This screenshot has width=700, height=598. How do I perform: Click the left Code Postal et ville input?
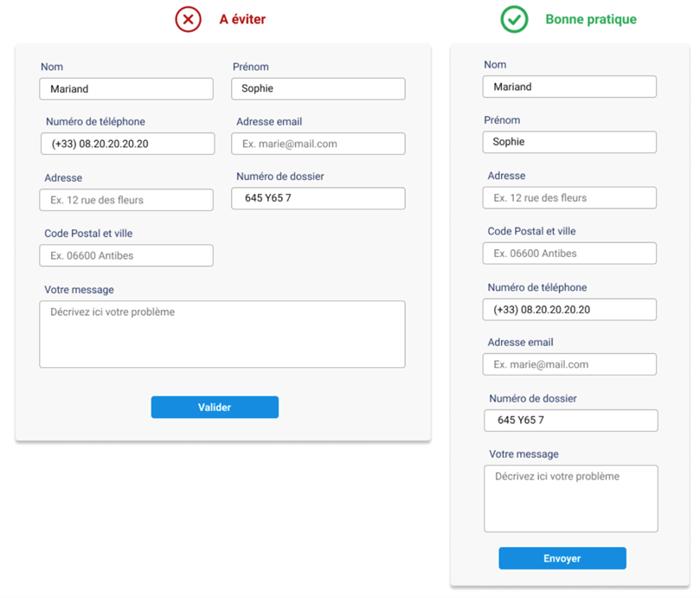[x=126, y=255]
